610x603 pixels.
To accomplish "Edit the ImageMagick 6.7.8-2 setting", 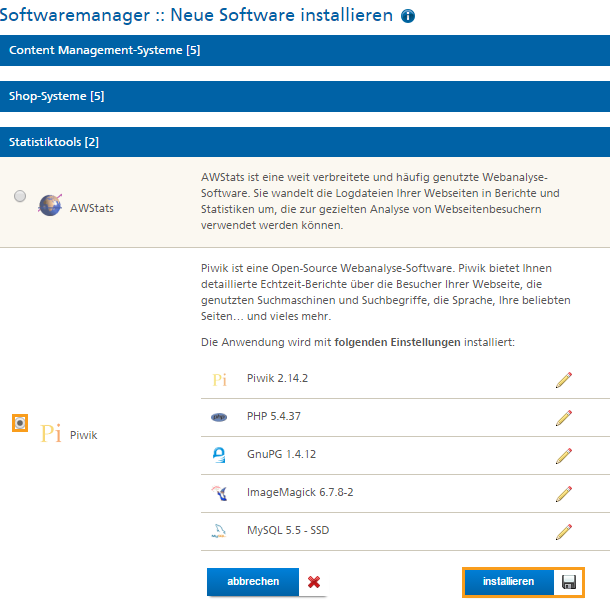I will click(564, 493).
